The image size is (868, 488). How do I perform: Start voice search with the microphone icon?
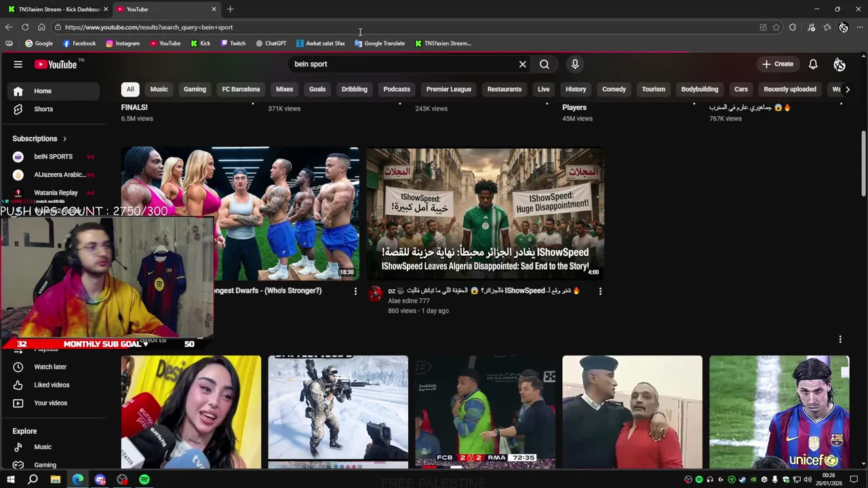tap(575, 64)
